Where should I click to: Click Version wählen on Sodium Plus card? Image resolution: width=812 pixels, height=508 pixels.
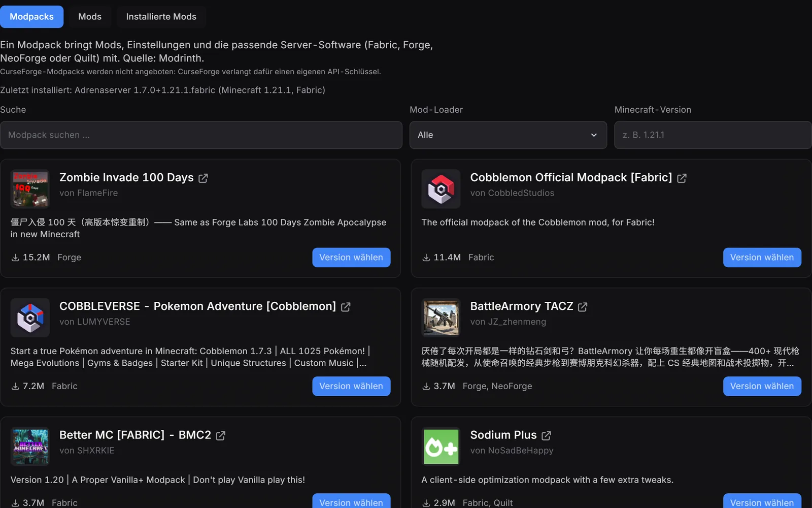762,501
